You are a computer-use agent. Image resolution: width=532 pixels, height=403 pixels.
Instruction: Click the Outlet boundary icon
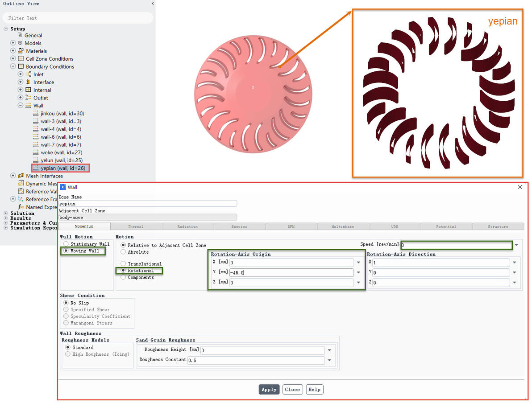tap(28, 97)
